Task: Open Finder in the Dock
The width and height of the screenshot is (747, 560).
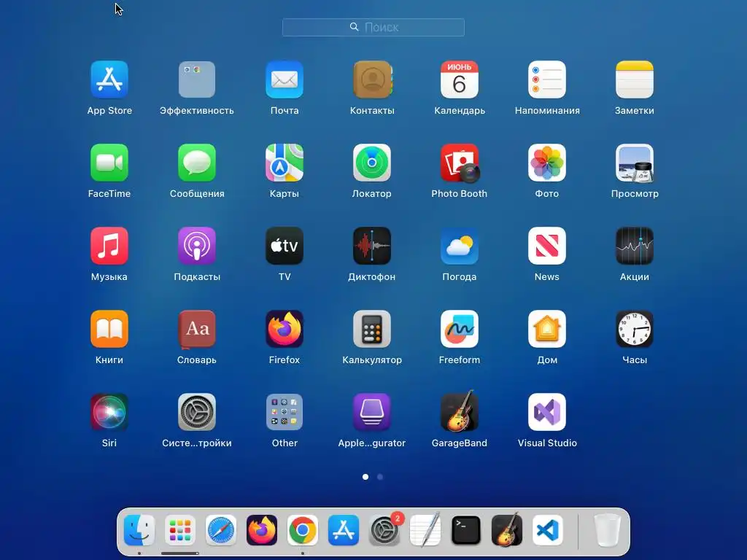Action: pos(139,530)
